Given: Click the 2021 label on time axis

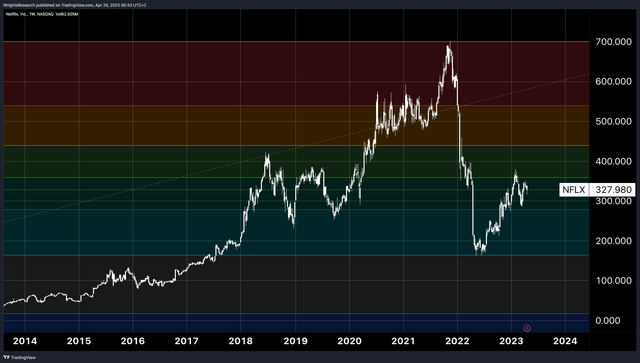Looking at the screenshot, I should pyautogui.click(x=403, y=341).
